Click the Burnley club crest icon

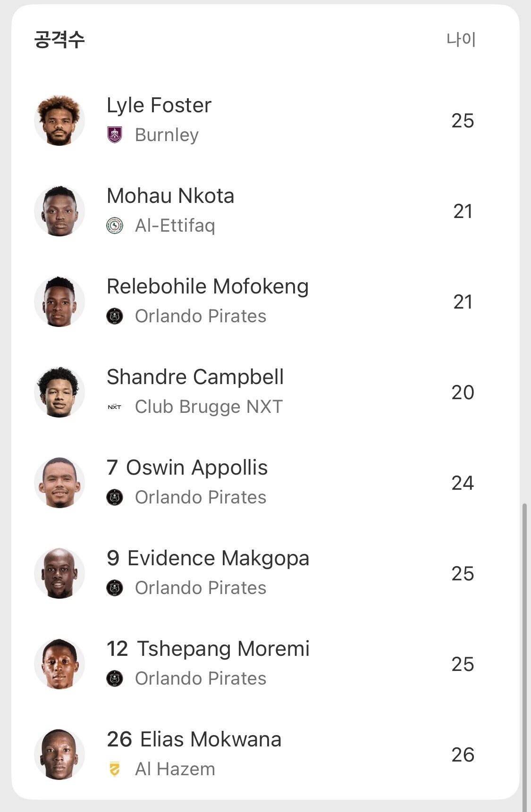115,135
